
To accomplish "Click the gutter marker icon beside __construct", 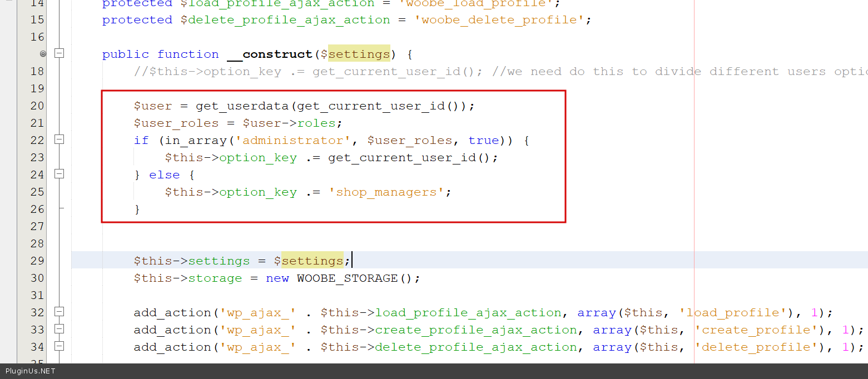I will coord(43,54).
